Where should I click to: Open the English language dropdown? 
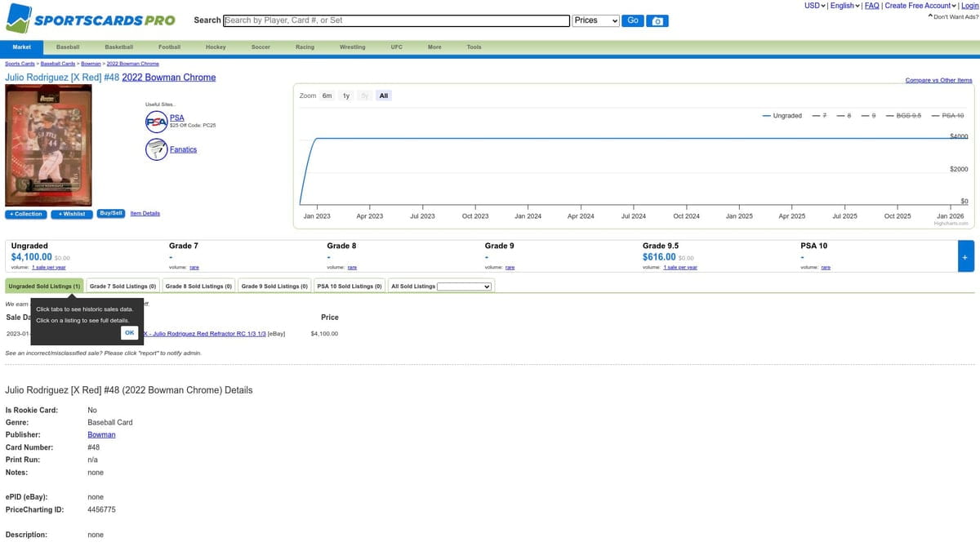pyautogui.click(x=845, y=6)
